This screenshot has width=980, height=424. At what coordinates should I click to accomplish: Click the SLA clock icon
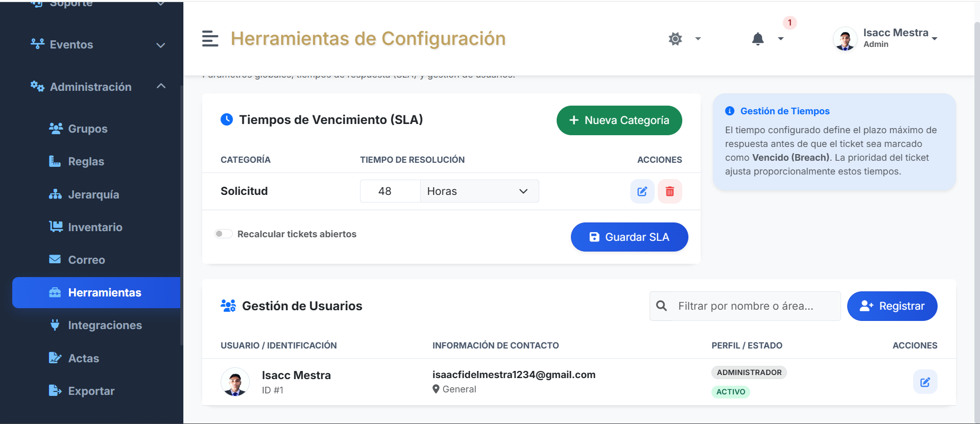227,119
